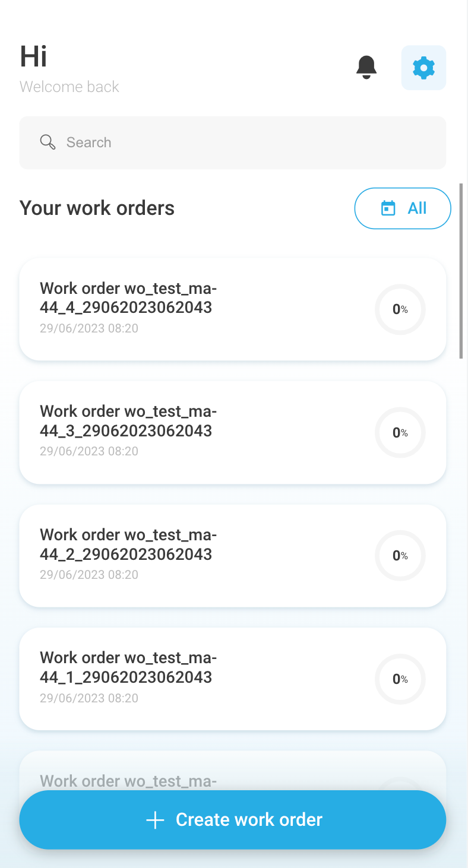
Task: Click progress circle of work order 44_1
Action: 400,679
